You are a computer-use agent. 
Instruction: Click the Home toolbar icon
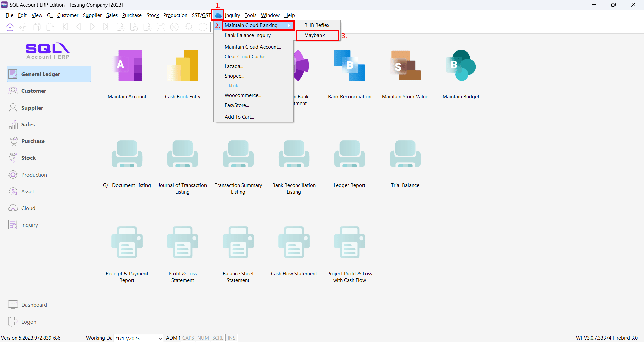[x=10, y=27]
